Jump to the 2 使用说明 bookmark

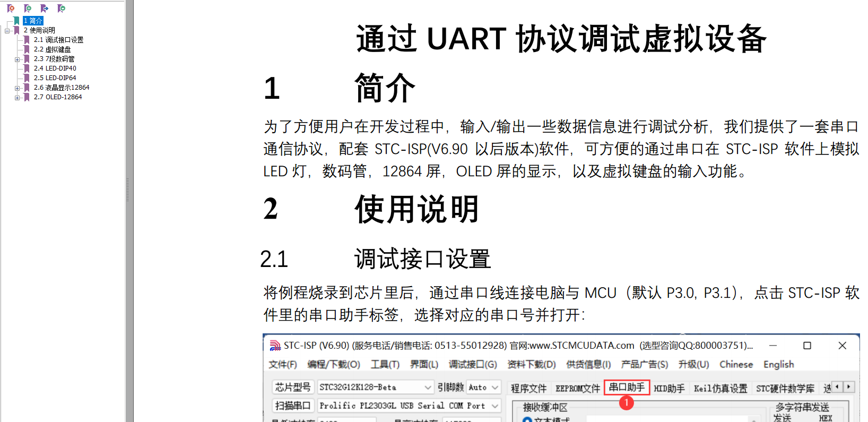tap(39, 30)
